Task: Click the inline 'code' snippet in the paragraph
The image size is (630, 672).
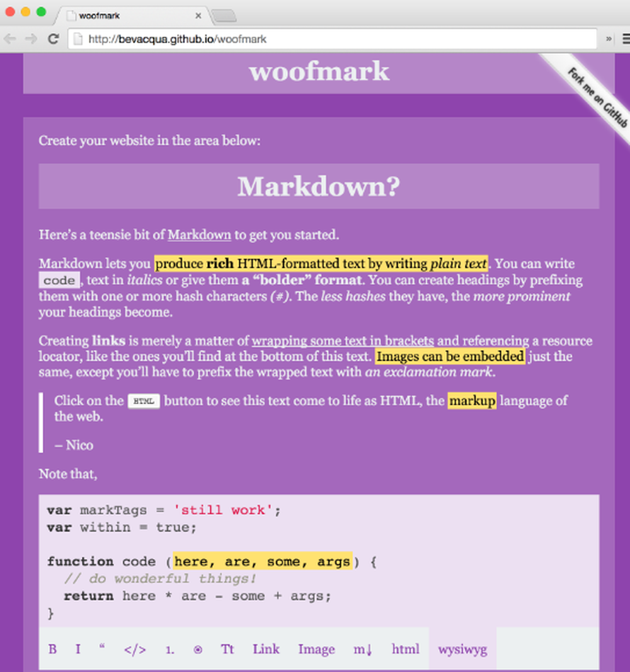Action: pos(59,281)
